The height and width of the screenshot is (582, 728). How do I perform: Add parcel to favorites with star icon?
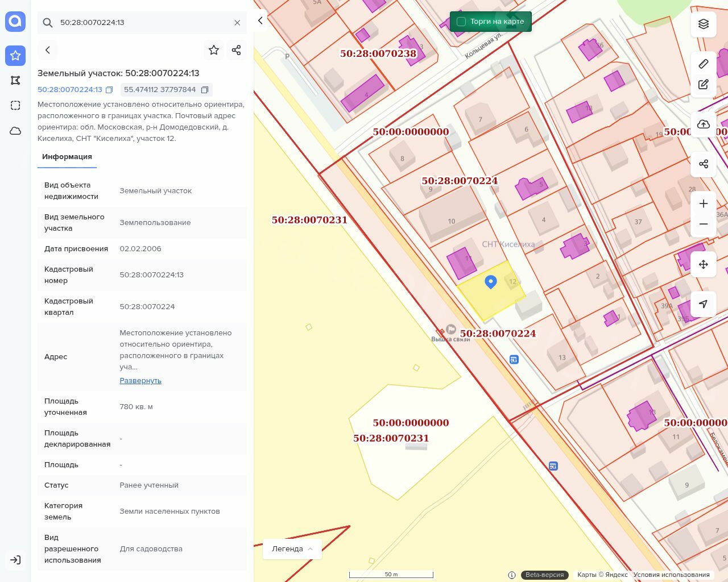pyautogui.click(x=214, y=50)
